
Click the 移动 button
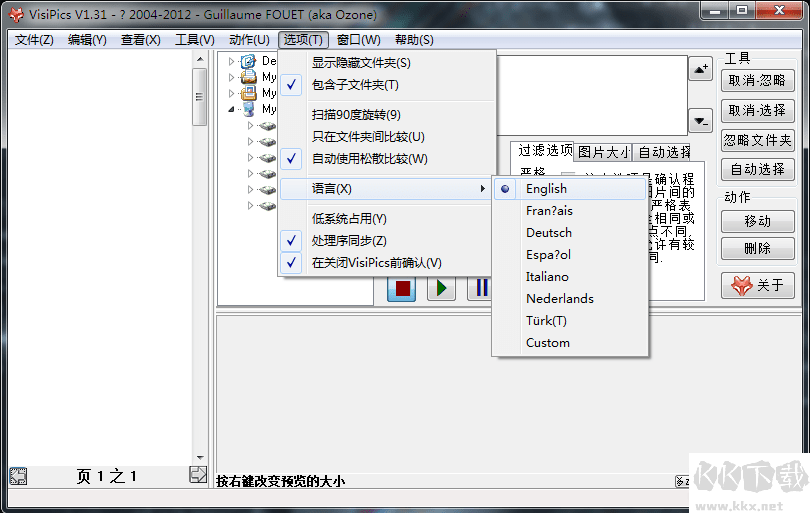coord(757,221)
